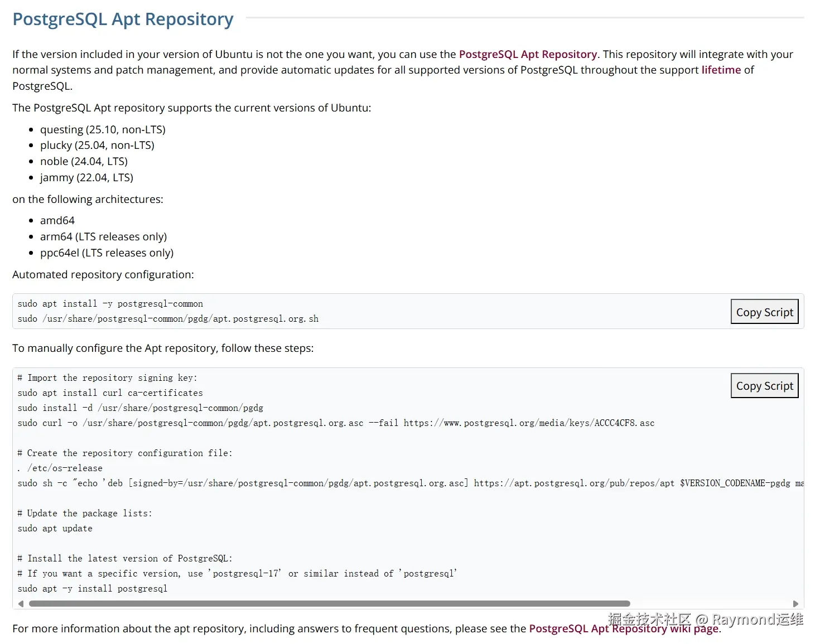The height and width of the screenshot is (644, 820).
Task: Click the 'jammy (22.04, LTS)' list item
Action: 86,177
